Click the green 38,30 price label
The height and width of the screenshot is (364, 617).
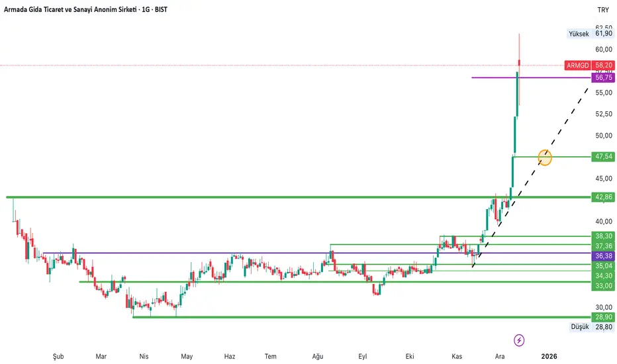tap(603, 236)
